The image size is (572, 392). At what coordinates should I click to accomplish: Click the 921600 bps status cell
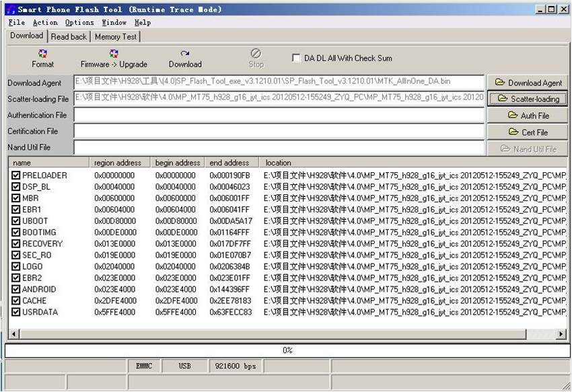click(236, 366)
